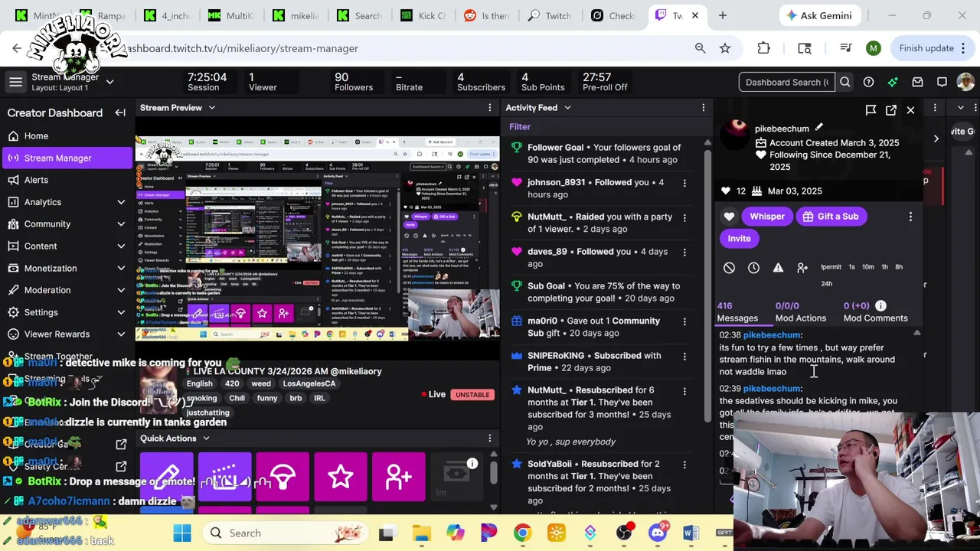Open the account avatar menu
Image resolution: width=980 pixels, height=551 pixels.
point(965,82)
